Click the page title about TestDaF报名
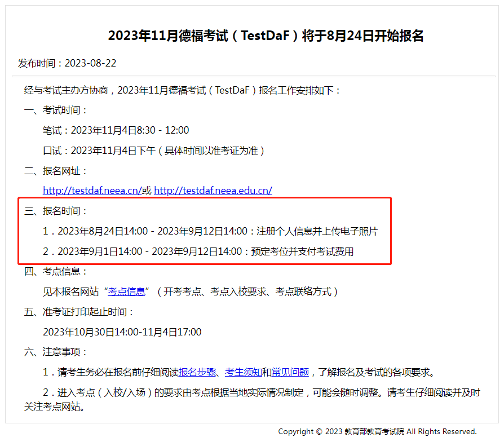504x442 pixels. [x=266, y=36]
